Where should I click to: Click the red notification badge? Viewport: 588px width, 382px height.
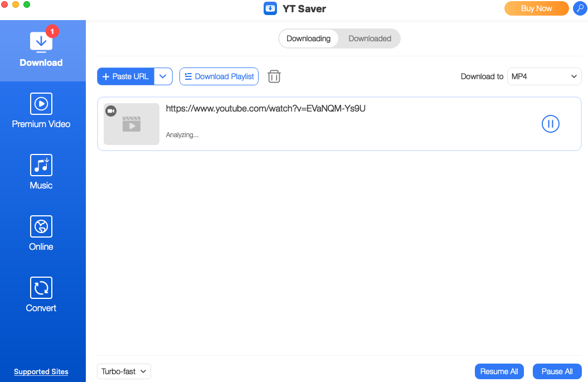point(52,32)
